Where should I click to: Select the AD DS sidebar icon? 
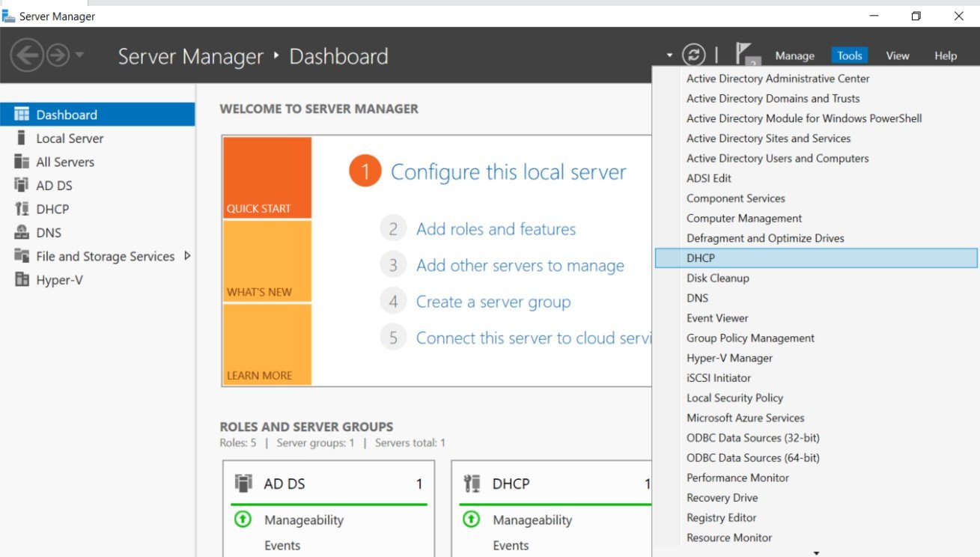22,185
